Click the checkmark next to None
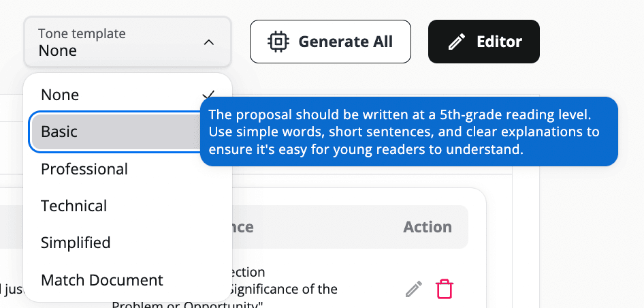Viewport: 644px width, 308px height. (x=209, y=95)
